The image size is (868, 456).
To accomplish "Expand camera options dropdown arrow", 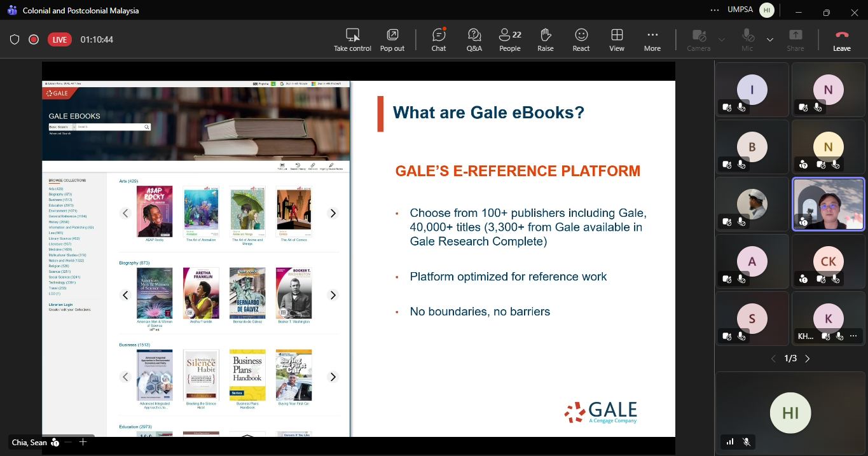I will 722,39.
